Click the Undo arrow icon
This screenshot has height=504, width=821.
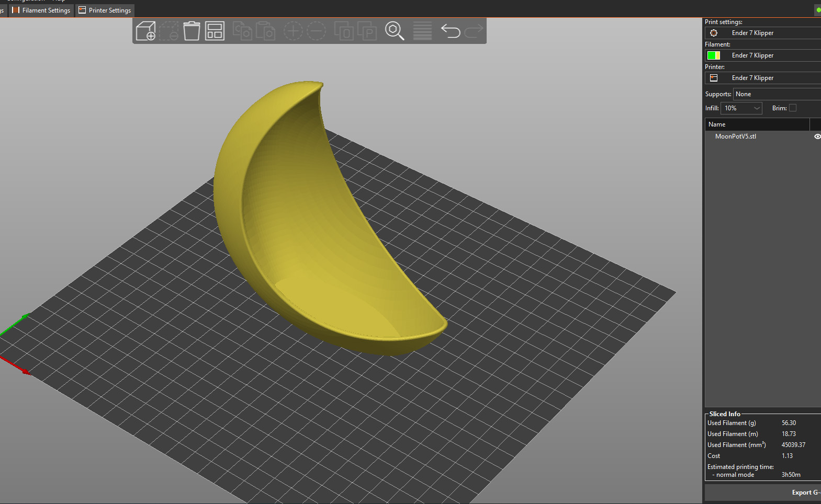coord(450,31)
